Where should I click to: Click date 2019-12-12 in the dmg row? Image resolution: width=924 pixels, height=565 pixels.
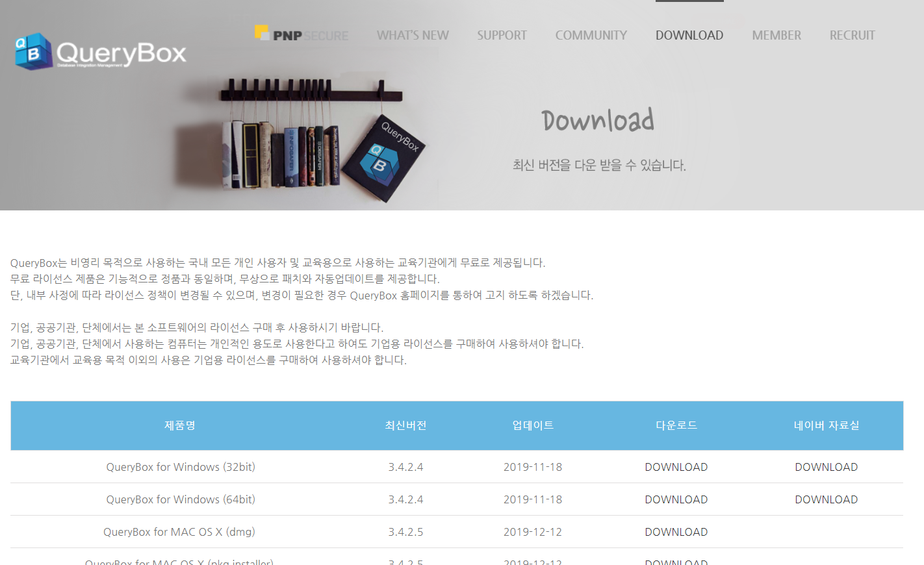pos(533,532)
